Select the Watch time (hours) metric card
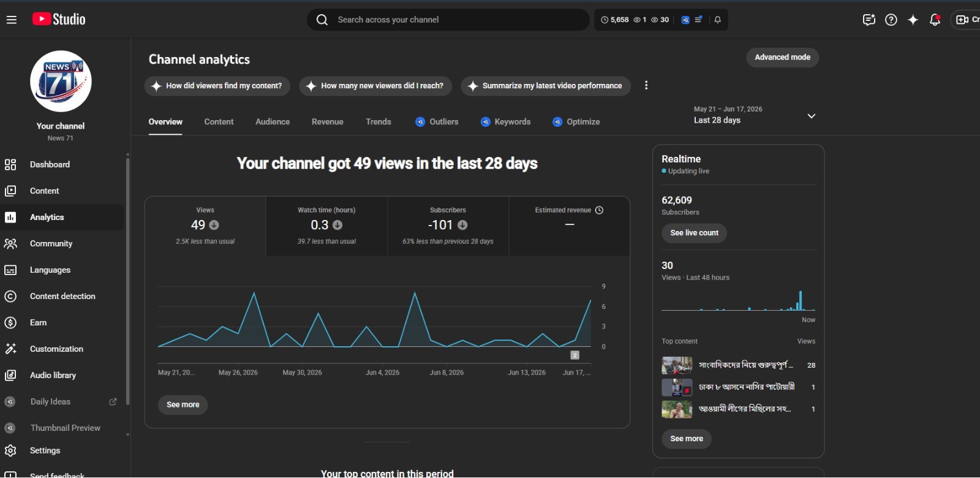Image resolution: width=980 pixels, height=478 pixels. tap(326, 226)
